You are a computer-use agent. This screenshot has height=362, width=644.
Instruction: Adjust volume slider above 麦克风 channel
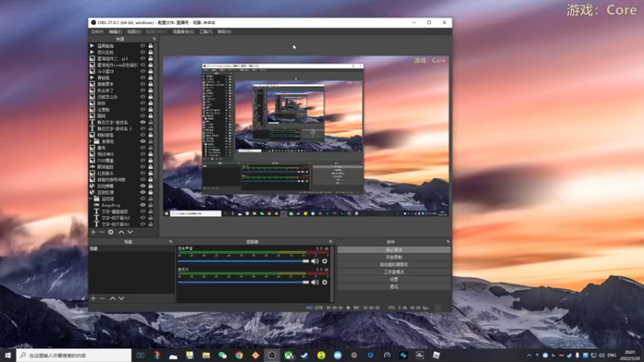tap(243, 261)
